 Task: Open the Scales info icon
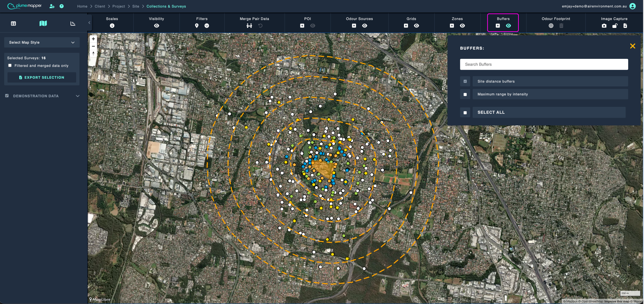[112, 26]
